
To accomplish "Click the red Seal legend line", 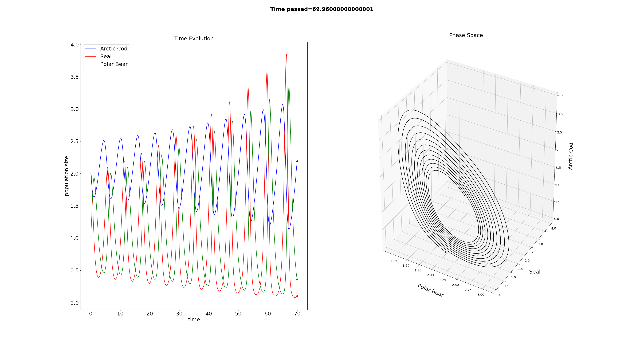I will click(91, 57).
